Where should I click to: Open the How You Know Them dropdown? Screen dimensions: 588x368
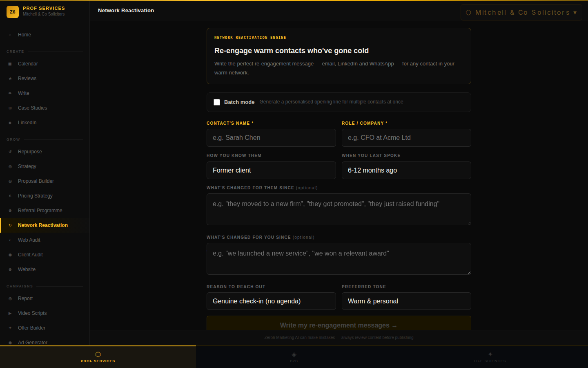271,170
